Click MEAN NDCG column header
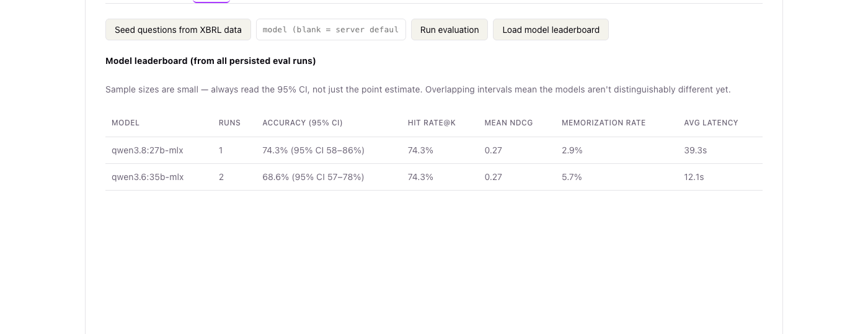The image size is (868, 334). [508, 123]
